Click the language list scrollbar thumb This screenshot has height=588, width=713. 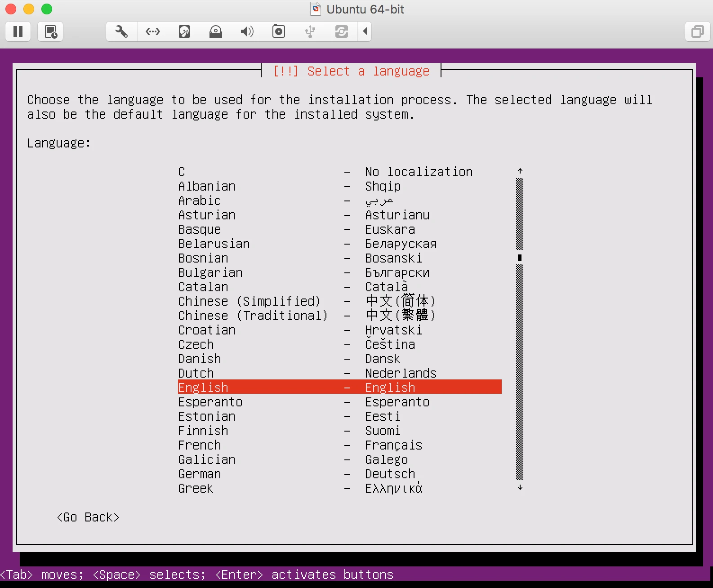coord(520,258)
